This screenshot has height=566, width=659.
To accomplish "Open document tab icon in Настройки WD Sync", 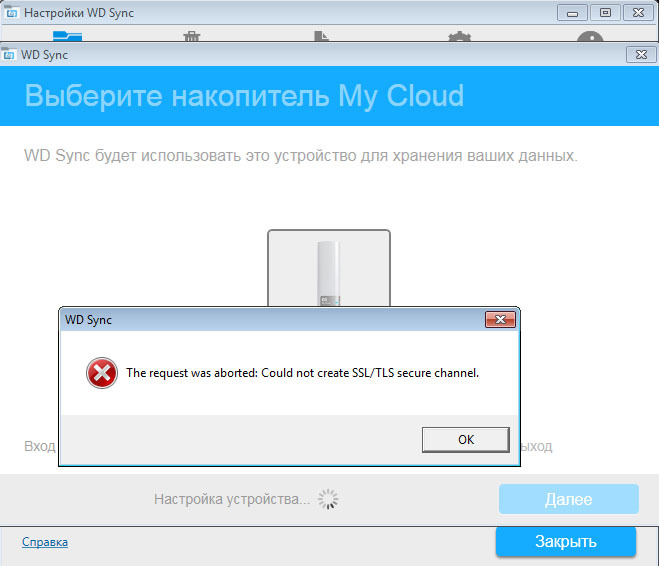I will 322,36.
